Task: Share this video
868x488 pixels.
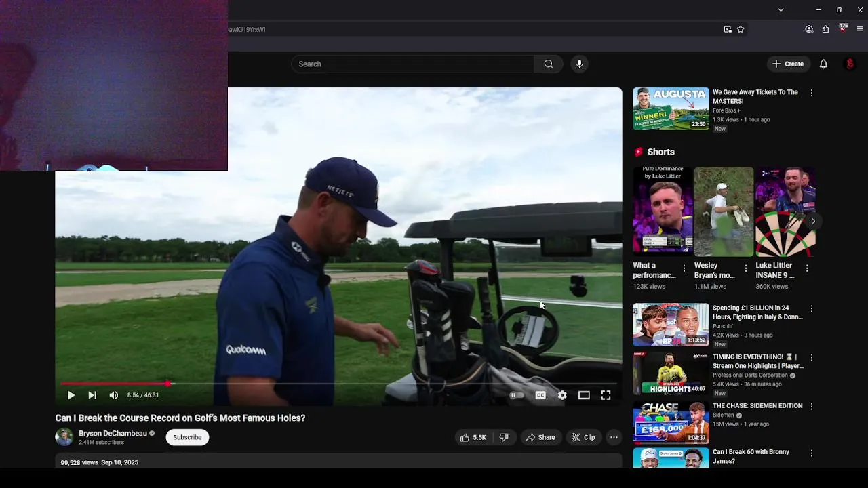Action: pos(540,437)
